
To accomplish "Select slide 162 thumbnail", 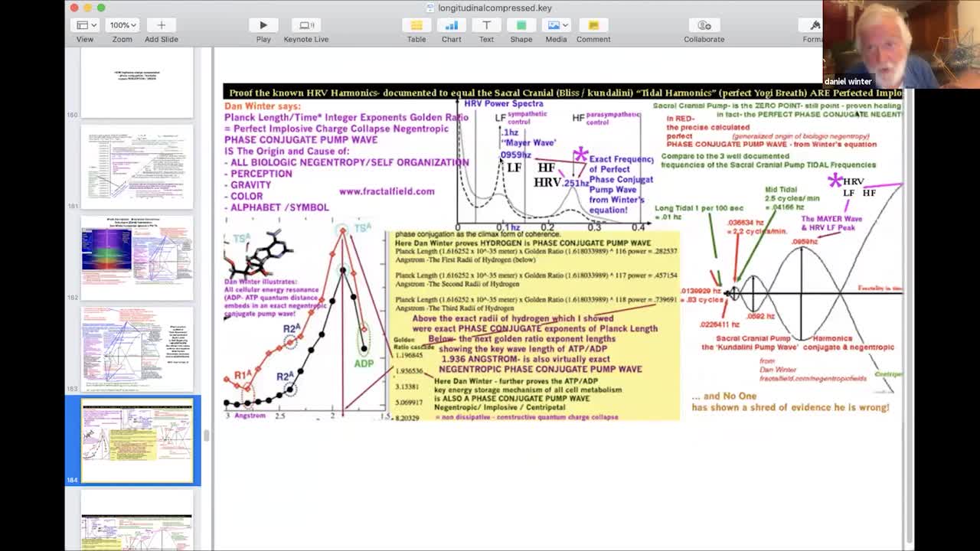I will (137, 258).
